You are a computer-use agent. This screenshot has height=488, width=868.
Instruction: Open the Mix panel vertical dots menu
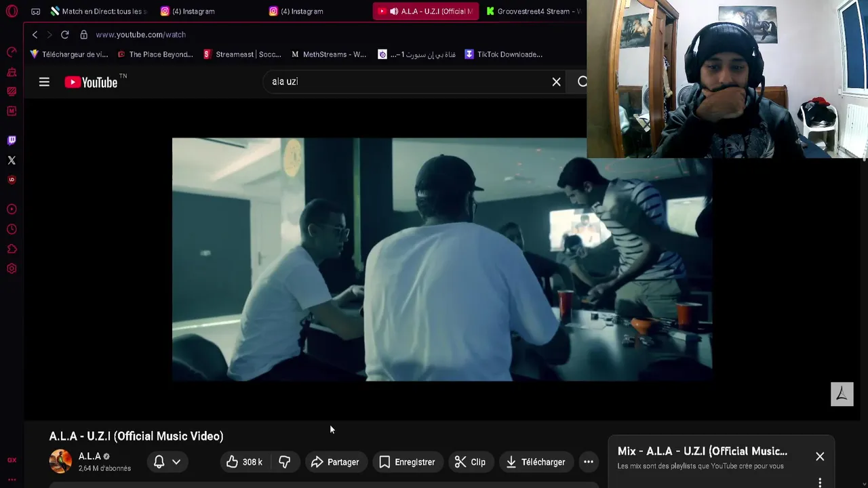820,483
